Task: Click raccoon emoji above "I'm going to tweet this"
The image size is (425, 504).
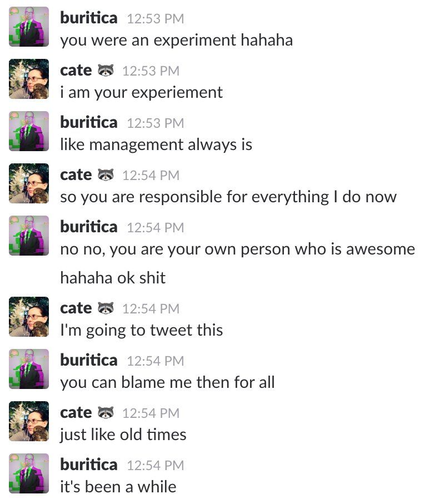Action: [x=106, y=308]
